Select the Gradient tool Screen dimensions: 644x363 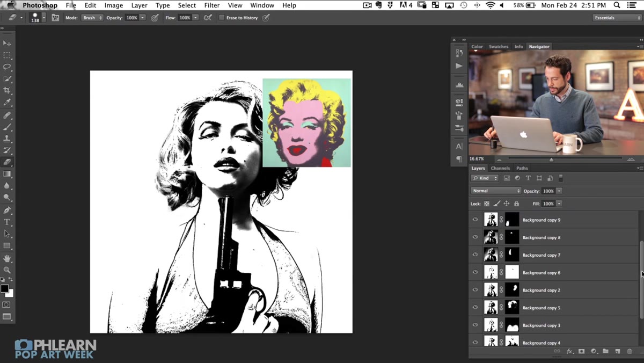click(x=7, y=174)
